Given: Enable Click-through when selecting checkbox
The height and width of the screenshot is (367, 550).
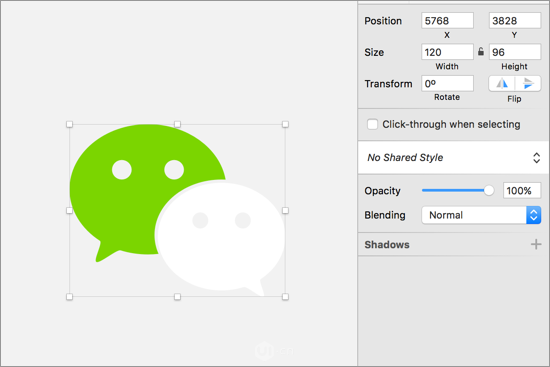Looking at the screenshot, I should [372, 124].
